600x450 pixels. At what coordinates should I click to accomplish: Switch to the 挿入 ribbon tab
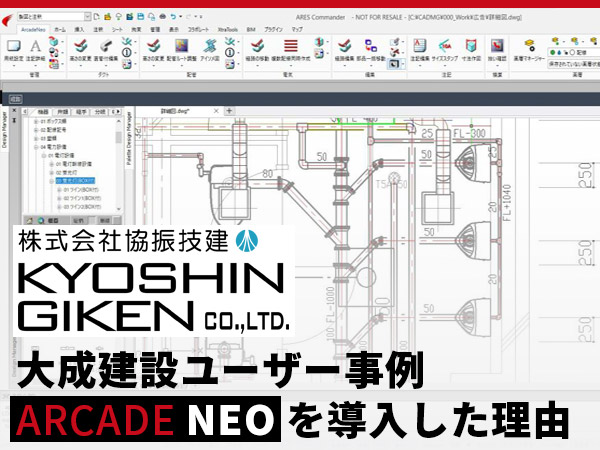tap(79, 29)
